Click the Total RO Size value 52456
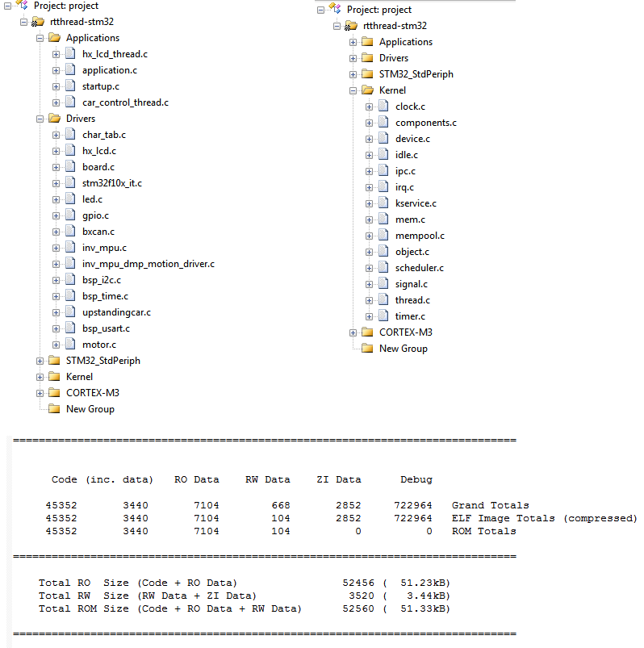Screen dimensions: 644x648 [x=358, y=583]
